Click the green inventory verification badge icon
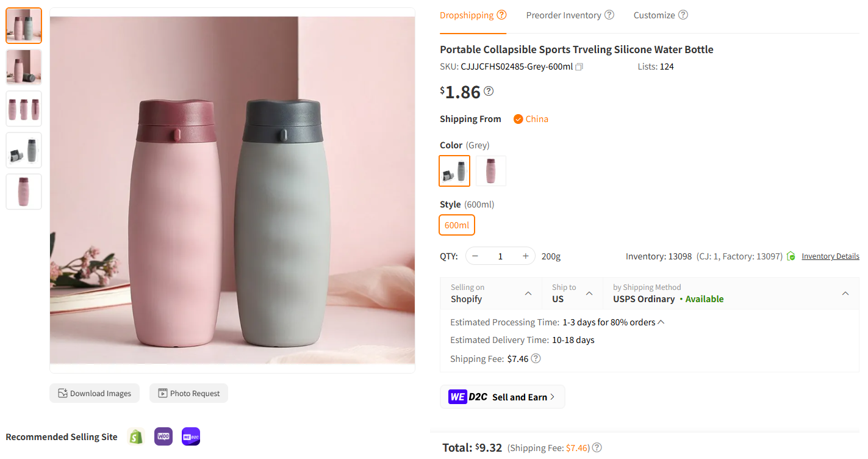 pos(791,256)
